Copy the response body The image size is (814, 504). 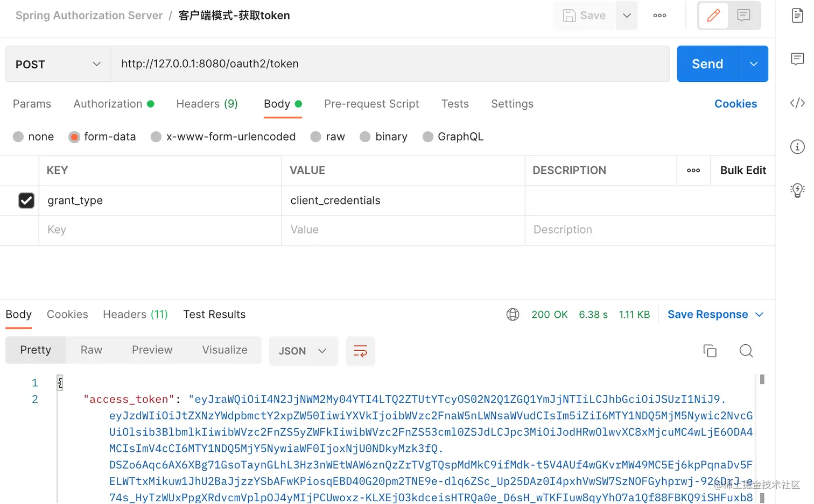[710, 351]
